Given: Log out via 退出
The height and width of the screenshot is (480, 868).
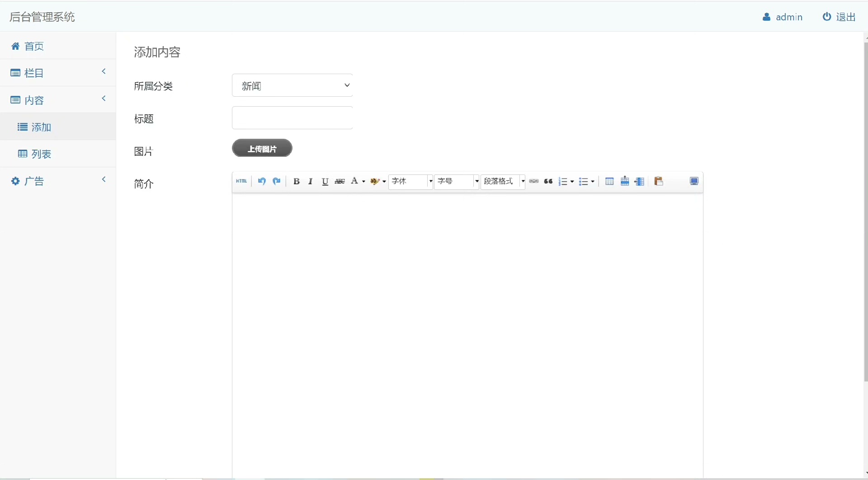Looking at the screenshot, I should [x=839, y=17].
